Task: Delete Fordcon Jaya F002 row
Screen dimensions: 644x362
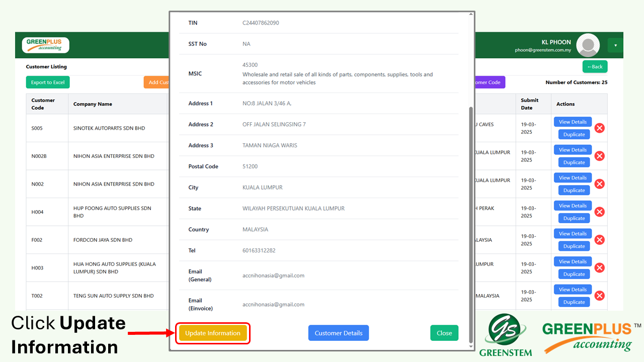Action: pyautogui.click(x=599, y=240)
